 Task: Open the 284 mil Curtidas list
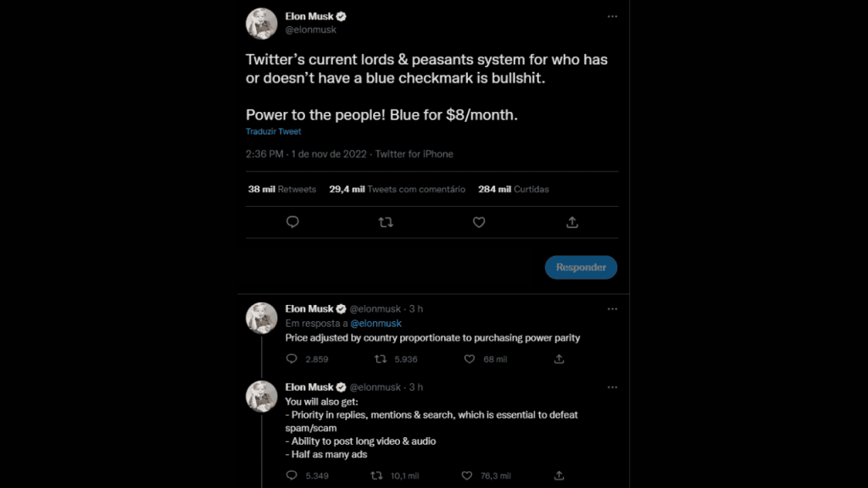[x=513, y=189]
